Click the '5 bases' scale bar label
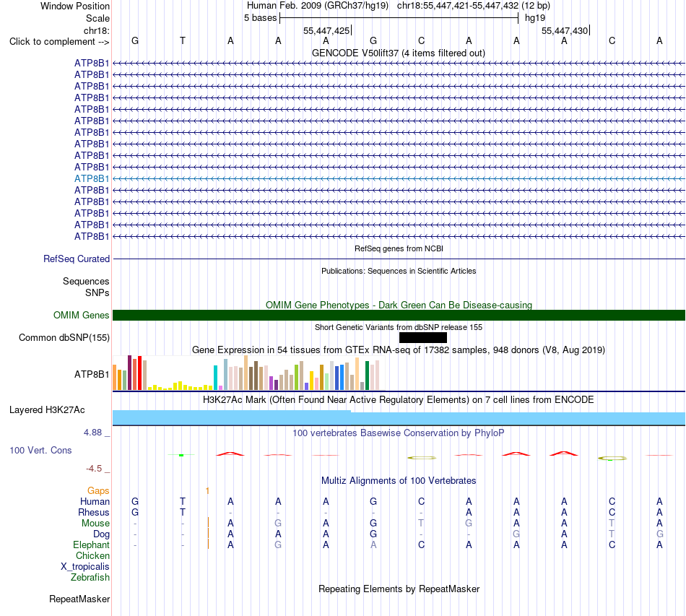Screen dimensions: 686x616 click(260, 18)
